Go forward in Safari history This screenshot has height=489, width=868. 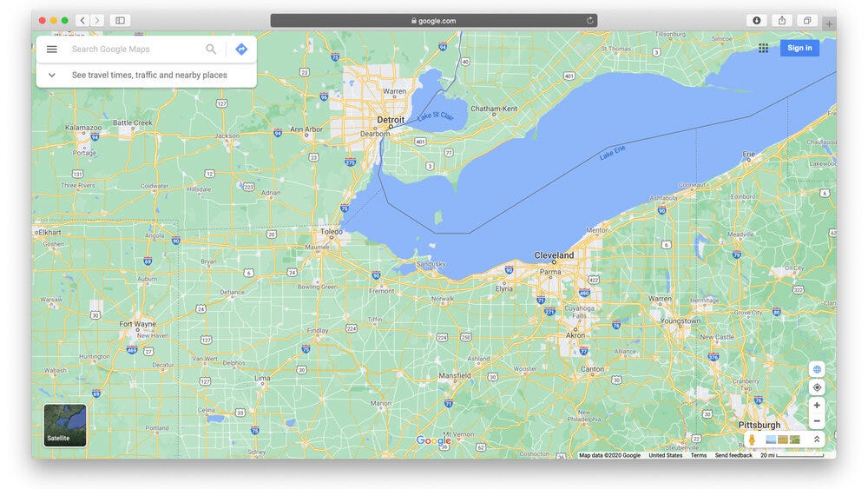(x=97, y=21)
